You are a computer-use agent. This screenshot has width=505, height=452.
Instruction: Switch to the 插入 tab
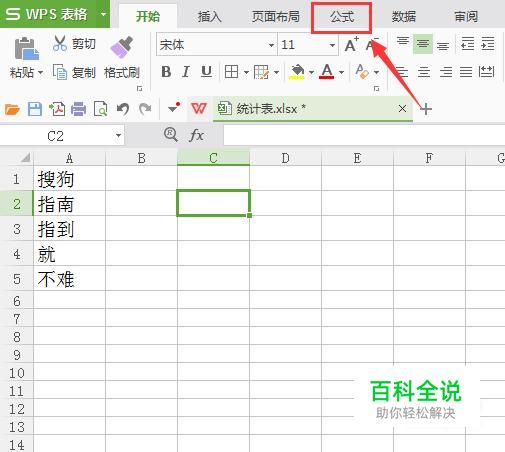pos(209,16)
